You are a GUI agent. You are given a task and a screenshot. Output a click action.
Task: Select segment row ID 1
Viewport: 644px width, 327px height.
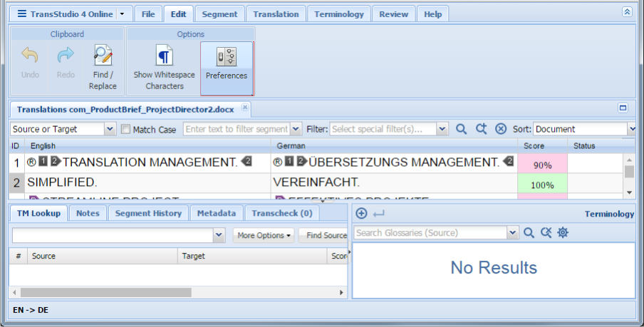coord(16,163)
